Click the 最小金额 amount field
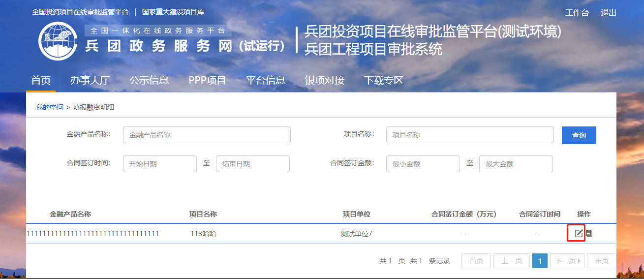This screenshot has height=279, width=644. click(423, 164)
